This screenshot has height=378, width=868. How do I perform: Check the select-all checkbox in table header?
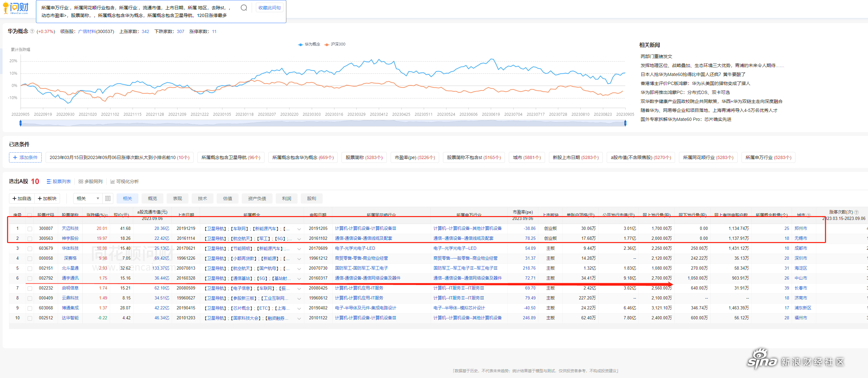pyautogui.click(x=30, y=215)
